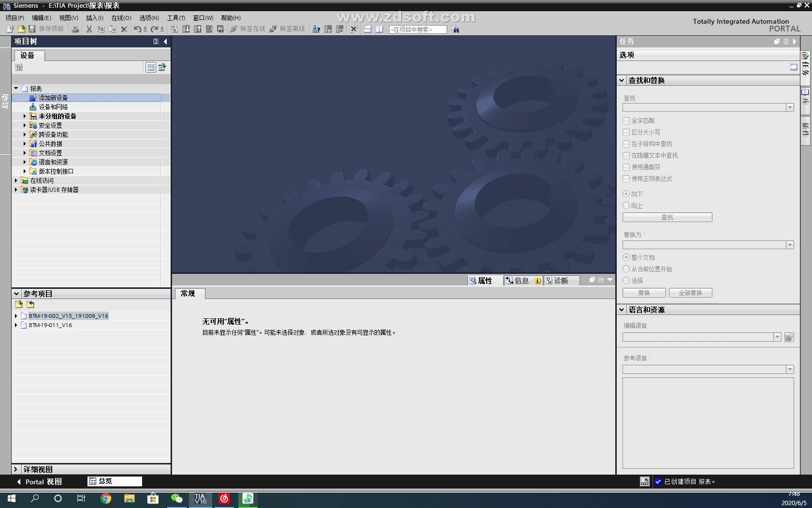812x508 pixels.
Task: Click the 全部替换 button
Action: click(x=690, y=293)
